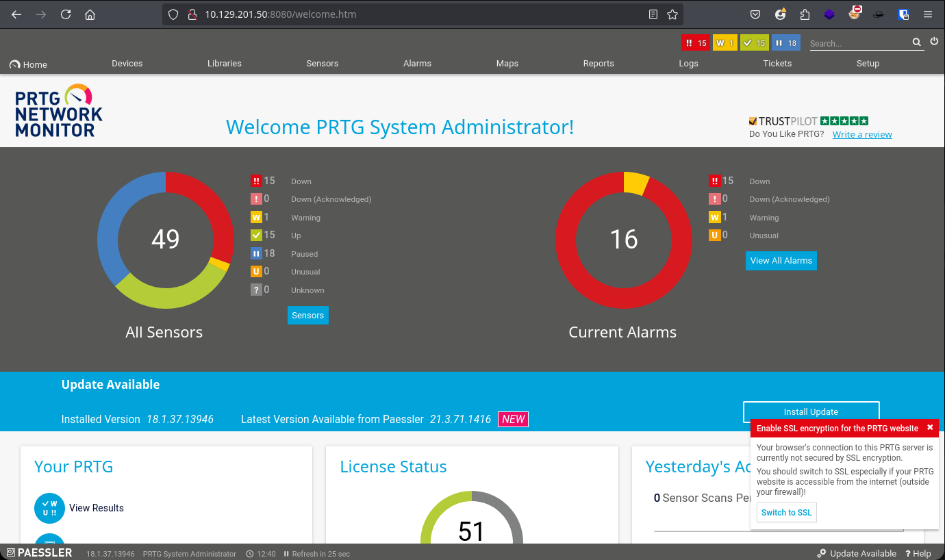The width and height of the screenshot is (945, 560).
Task: Click the yellow Warning status badge in header
Action: [724, 43]
